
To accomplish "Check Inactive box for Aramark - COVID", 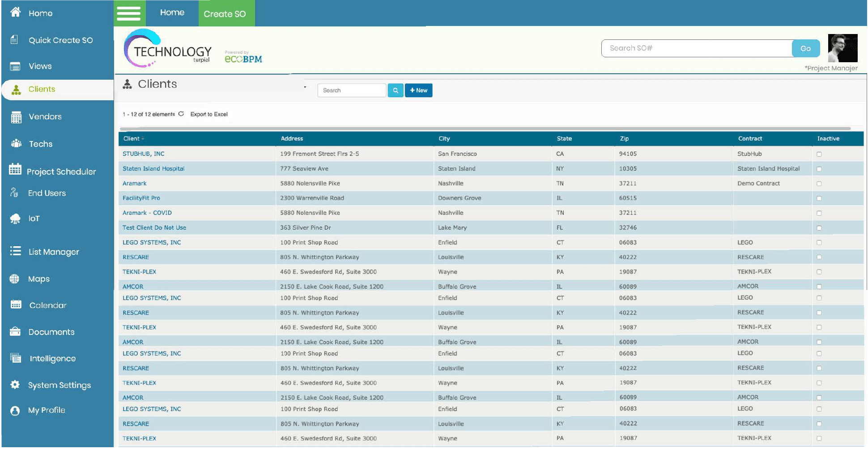I will coord(819,214).
